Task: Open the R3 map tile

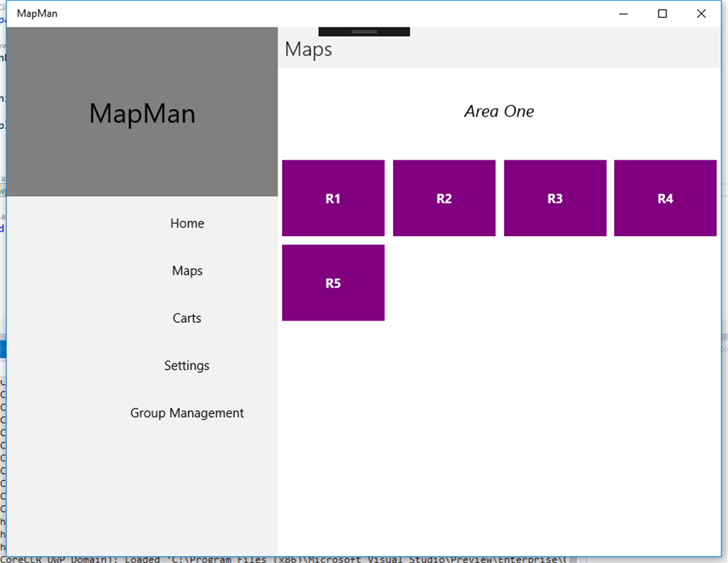Action: pos(555,198)
